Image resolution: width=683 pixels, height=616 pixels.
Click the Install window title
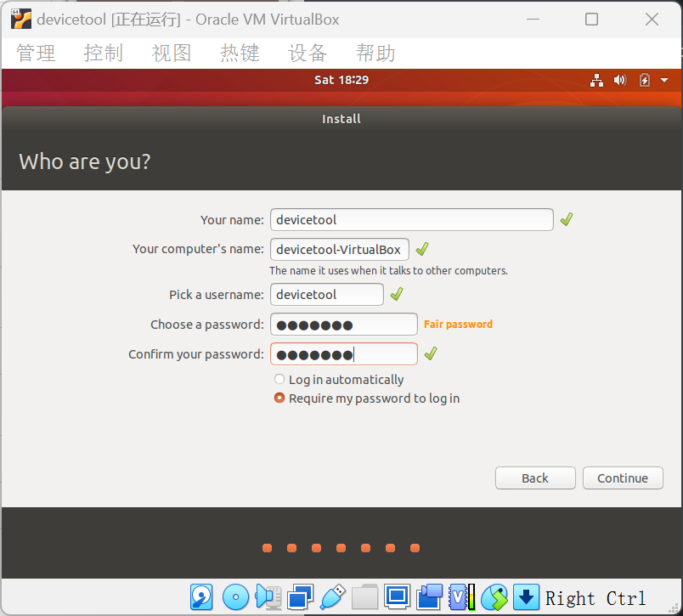tap(341, 119)
